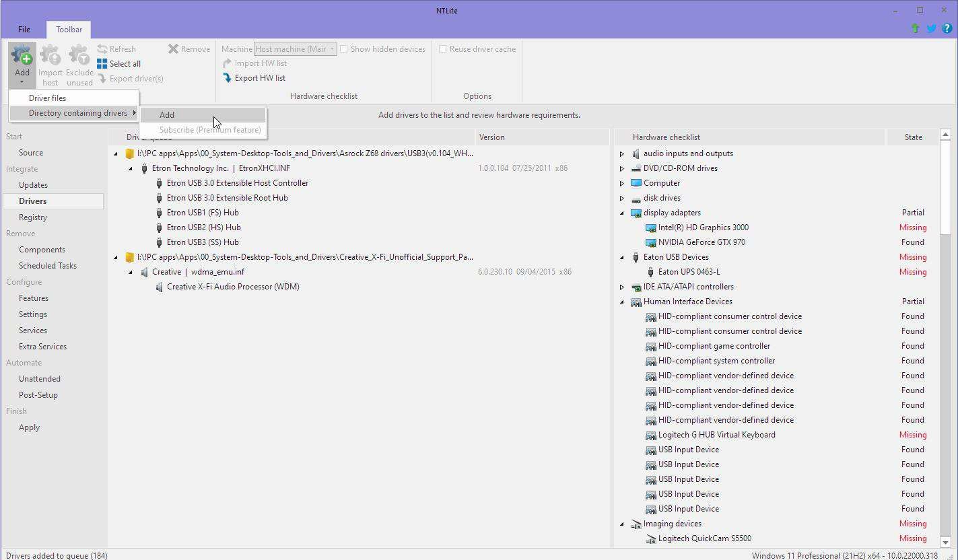
Task: Open the Services page in sidebar
Action: [33, 330]
